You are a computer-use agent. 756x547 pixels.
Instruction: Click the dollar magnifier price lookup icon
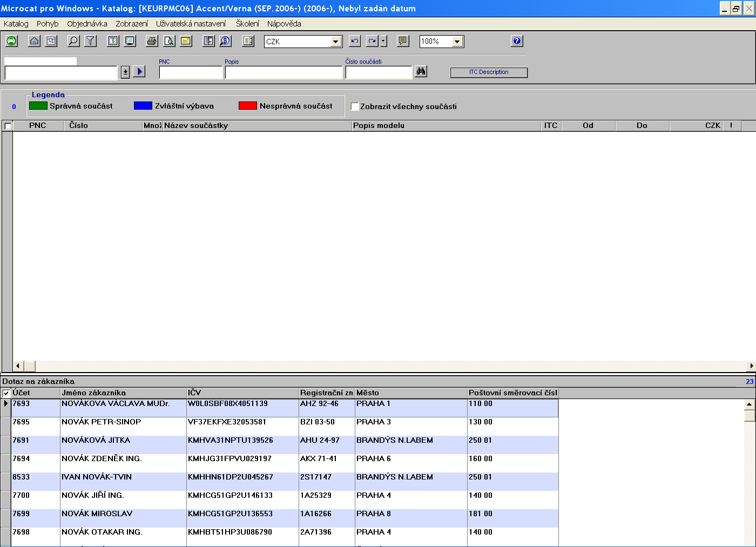tap(225, 41)
